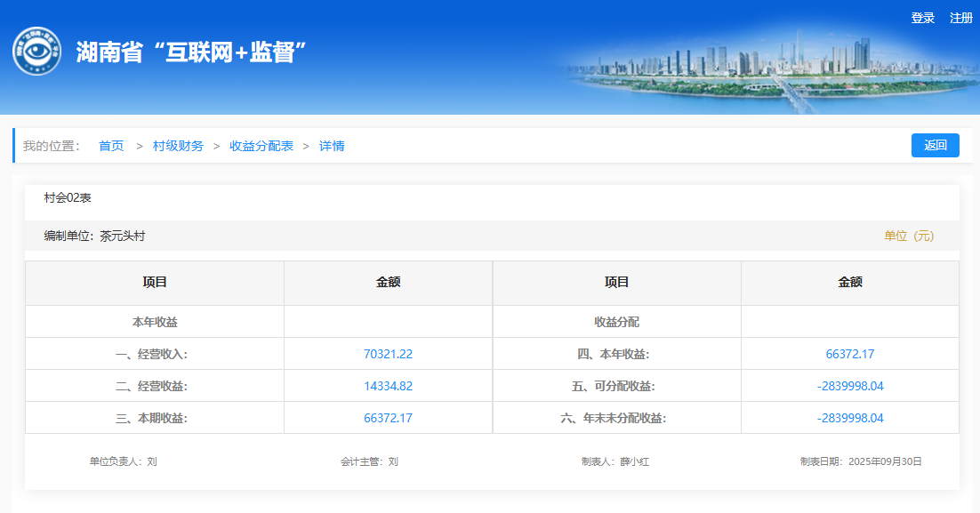Click the 制表日期 2025年09月30日 text
980x513 pixels.
pyautogui.click(x=860, y=461)
